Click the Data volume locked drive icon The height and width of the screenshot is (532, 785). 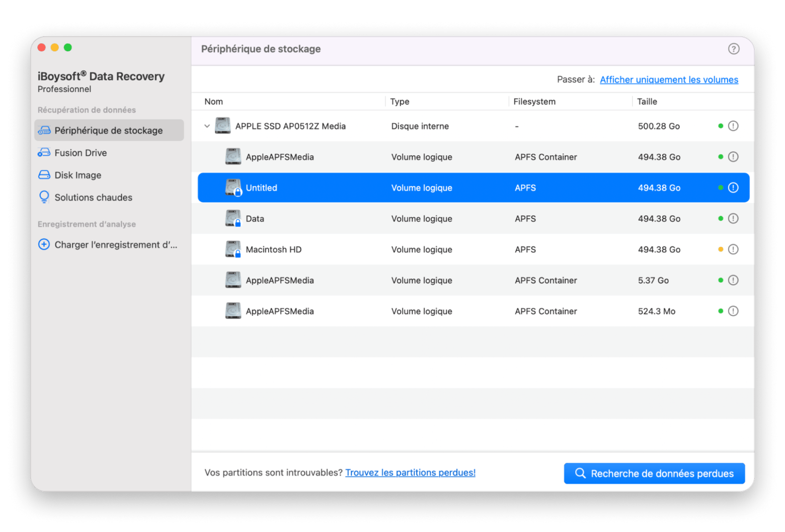tap(233, 218)
